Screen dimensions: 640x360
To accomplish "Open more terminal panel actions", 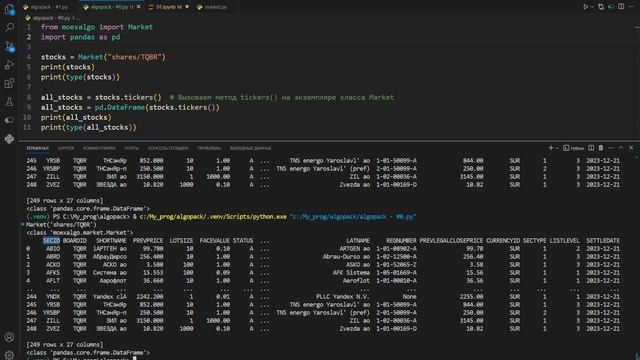I will pos(611,148).
